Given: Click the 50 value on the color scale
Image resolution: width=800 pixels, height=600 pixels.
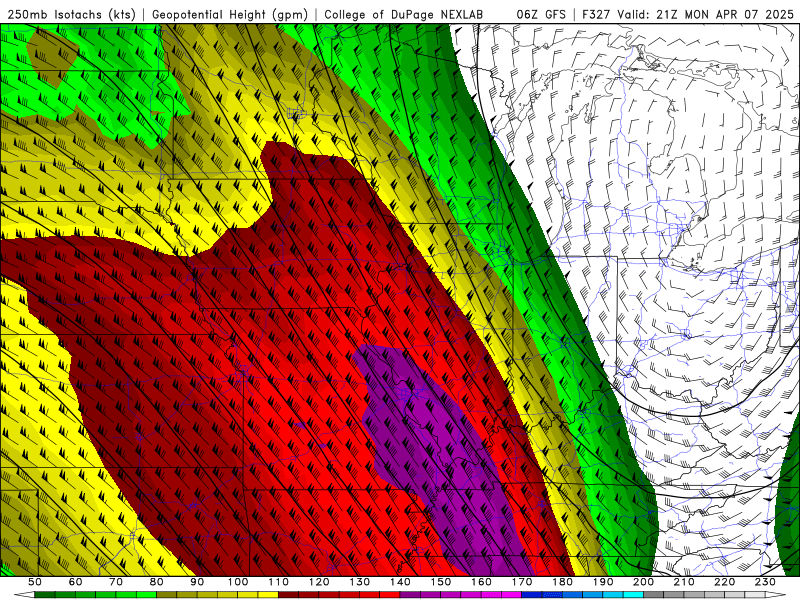Looking at the screenshot, I should click(x=35, y=582).
